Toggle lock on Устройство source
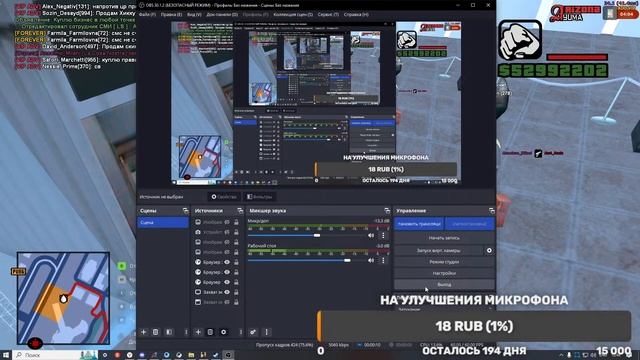This screenshot has width=640, height=360. (236, 232)
